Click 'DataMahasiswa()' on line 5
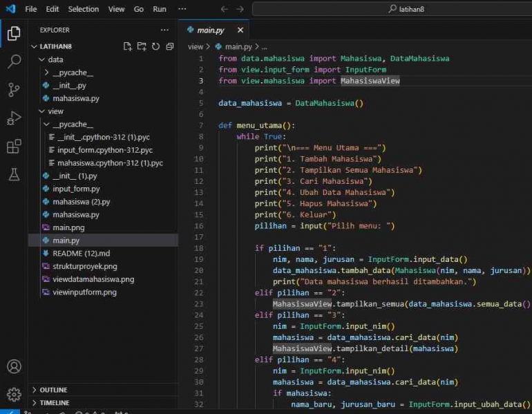This screenshot has height=414, width=532. pyautogui.click(x=329, y=103)
